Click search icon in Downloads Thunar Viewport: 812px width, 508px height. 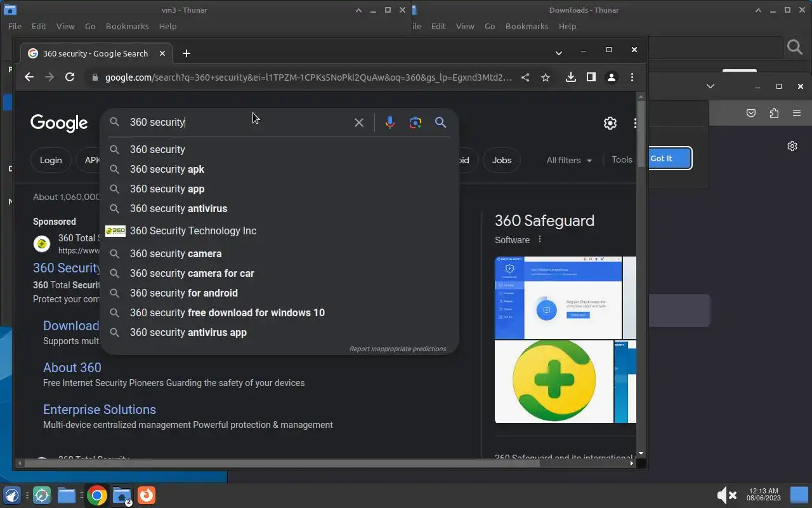(794, 47)
